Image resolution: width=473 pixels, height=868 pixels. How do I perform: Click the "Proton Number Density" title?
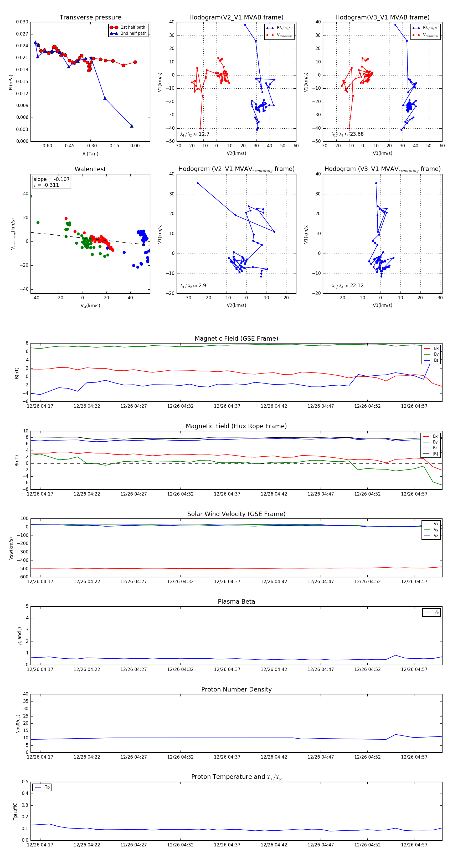click(236, 689)
